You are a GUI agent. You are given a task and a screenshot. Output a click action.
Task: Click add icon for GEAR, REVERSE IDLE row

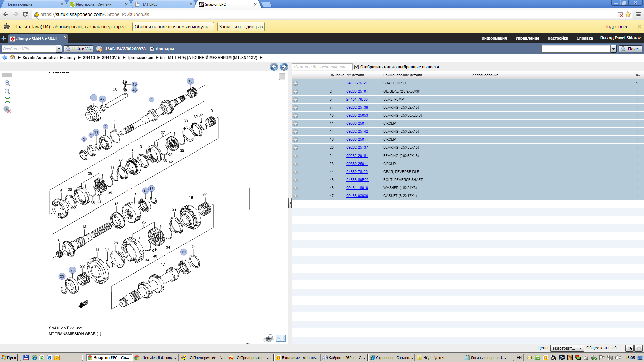click(296, 172)
